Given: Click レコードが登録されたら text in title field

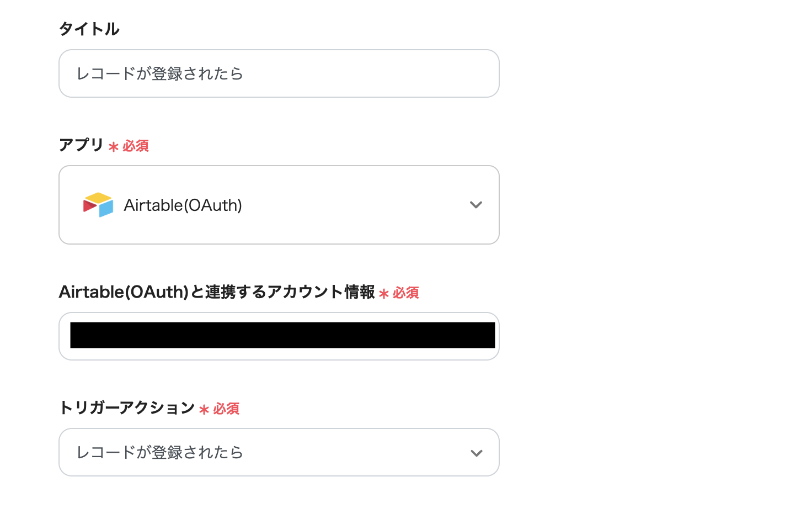Looking at the screenshot, I should click(x=159, y=73).
